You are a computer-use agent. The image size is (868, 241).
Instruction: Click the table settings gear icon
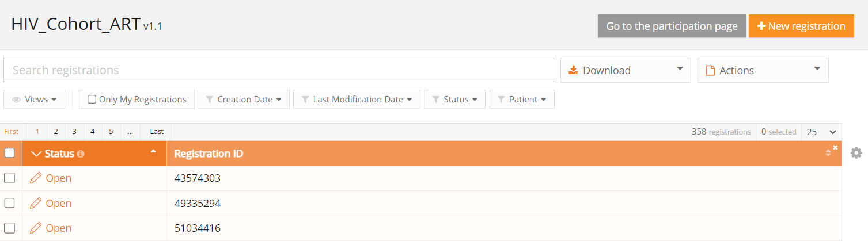click(x=856, y=153)
